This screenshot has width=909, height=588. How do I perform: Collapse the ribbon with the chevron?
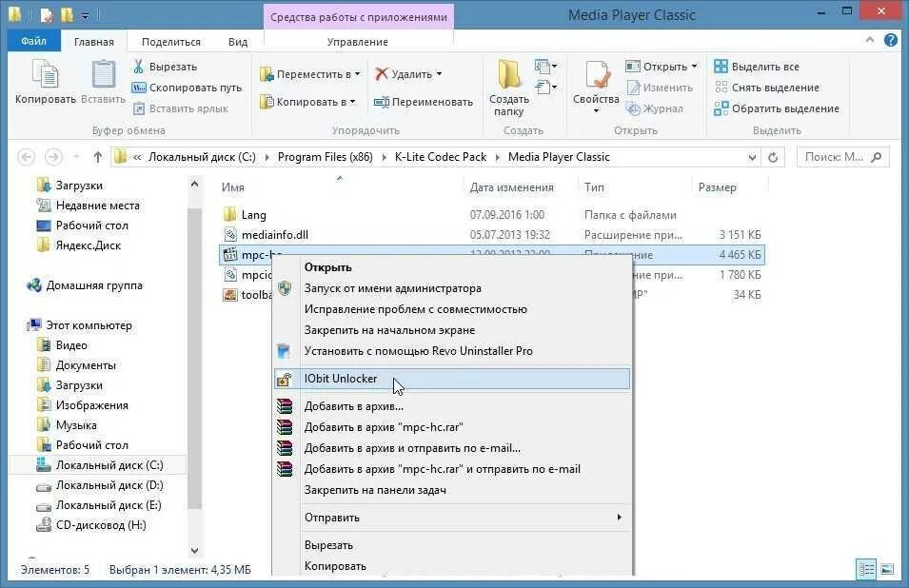(x=870, y=40)
